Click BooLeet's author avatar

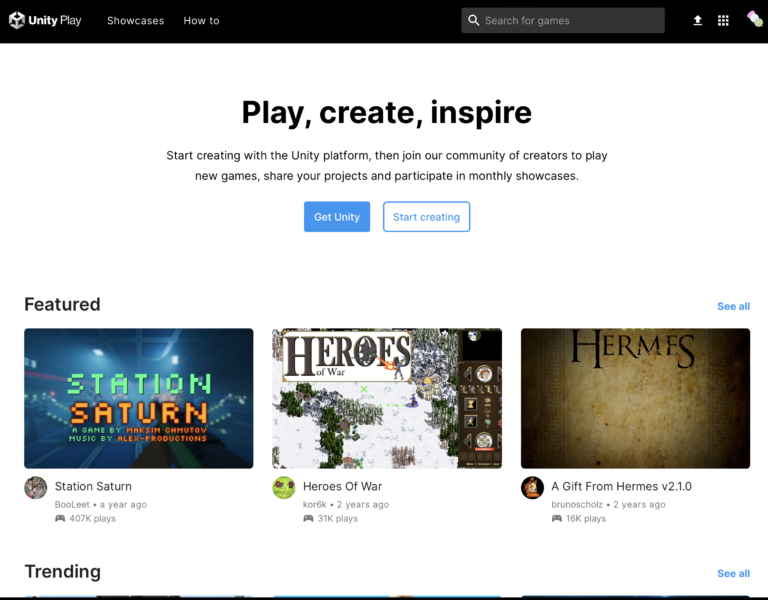pos(36,487)
